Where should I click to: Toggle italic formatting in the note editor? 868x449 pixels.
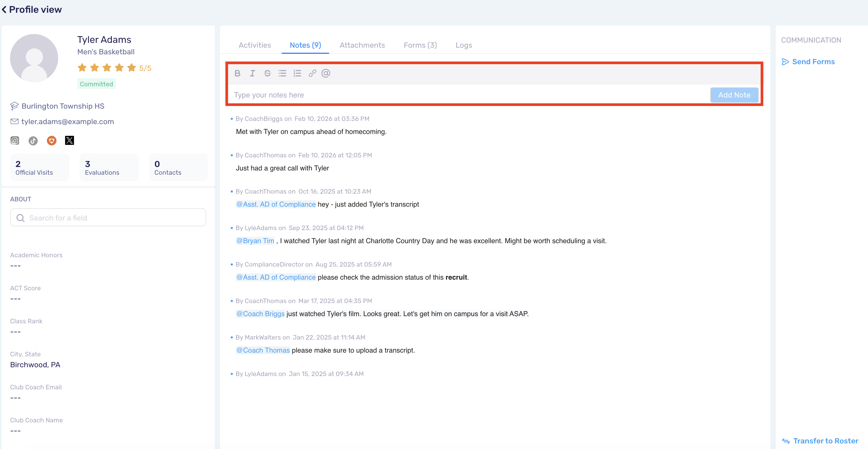[252, 73]
